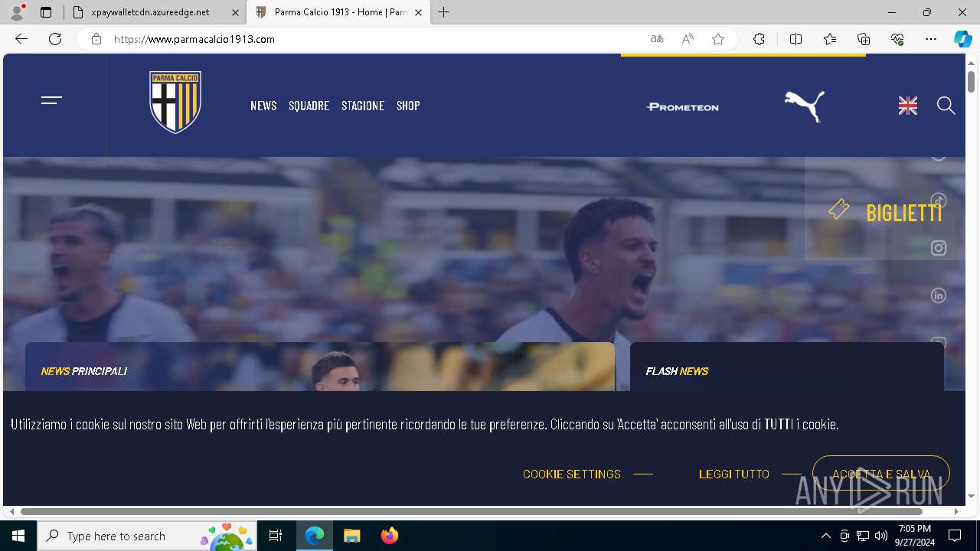Open site search magnifier icon
This screenshot has width=980, height=551.
click(x=946, y=106)
